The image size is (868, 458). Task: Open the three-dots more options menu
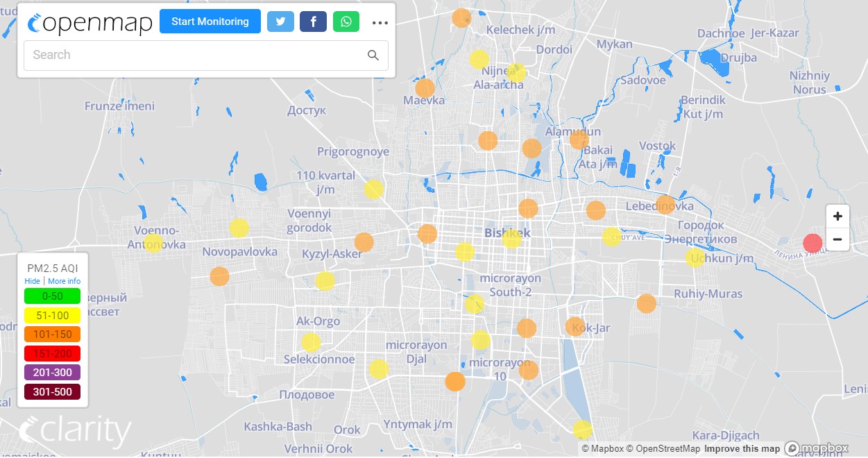pos(380,22)
